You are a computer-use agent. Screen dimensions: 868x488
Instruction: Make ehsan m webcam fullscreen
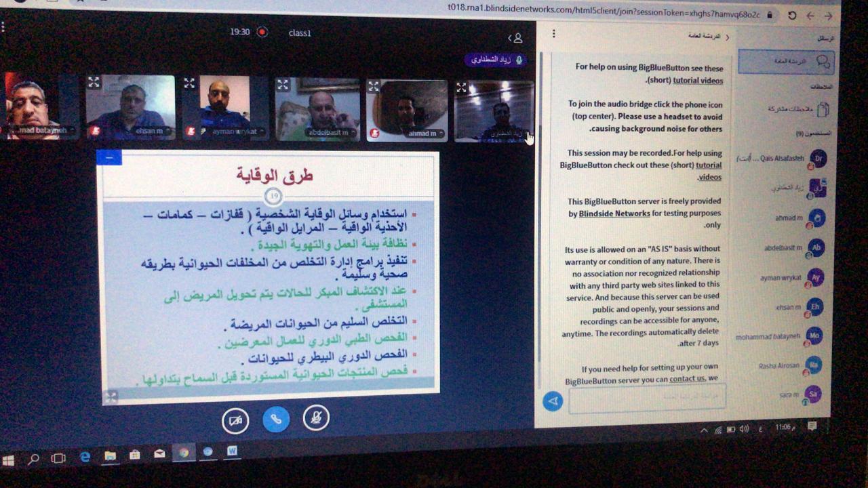(x=94, y=83)
